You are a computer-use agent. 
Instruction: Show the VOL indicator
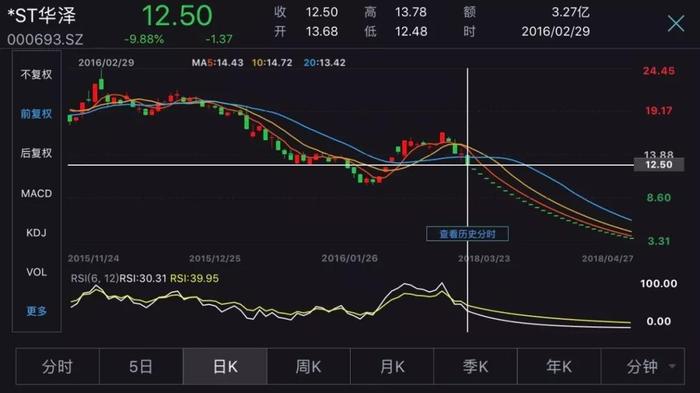[36, 272]
